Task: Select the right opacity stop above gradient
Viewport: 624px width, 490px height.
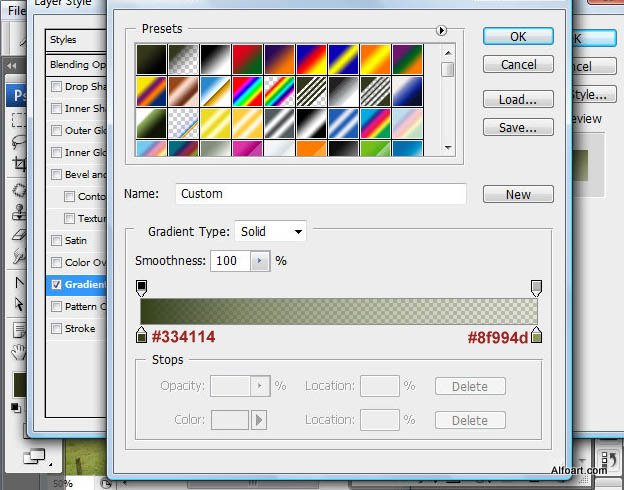Action: (537, 288)
